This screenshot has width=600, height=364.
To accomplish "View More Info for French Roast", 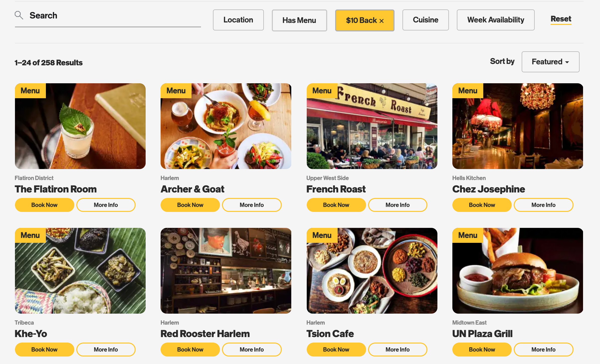I will point(398,205).
